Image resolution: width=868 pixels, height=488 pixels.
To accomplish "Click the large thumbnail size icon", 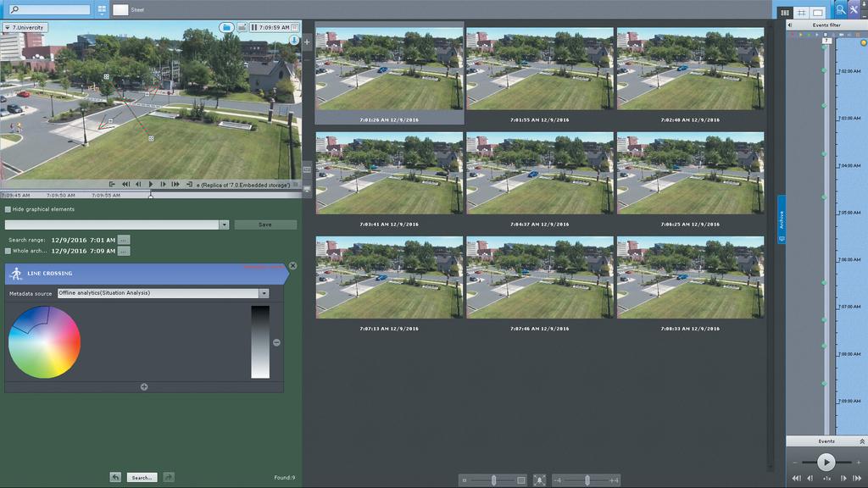I will pyautogui.click(x=521, y=480).
